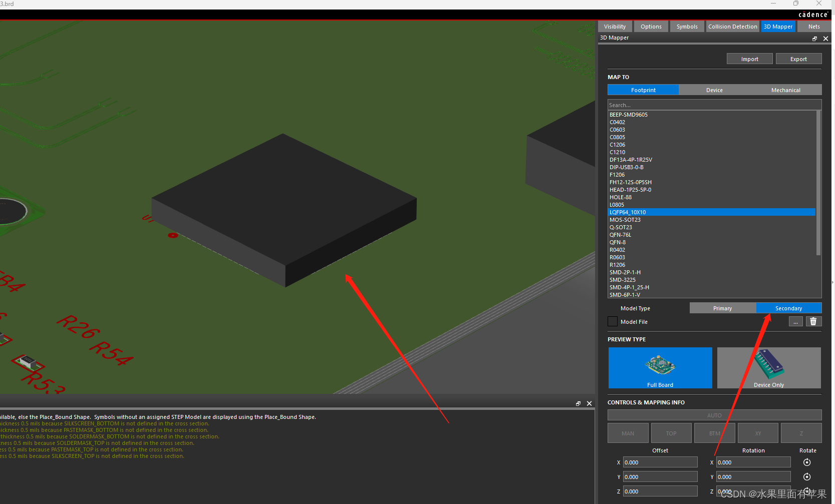Image resolution: width=835 pixels, height=504 pixels.
Task: Browse for model file with ellipsis button
Action: [x=795, y=322]
